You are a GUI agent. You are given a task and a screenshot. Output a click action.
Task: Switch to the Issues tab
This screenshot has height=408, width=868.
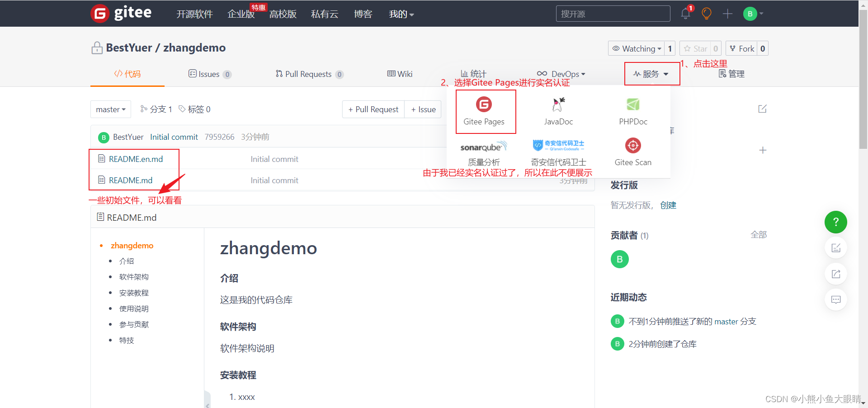(210, 74)
